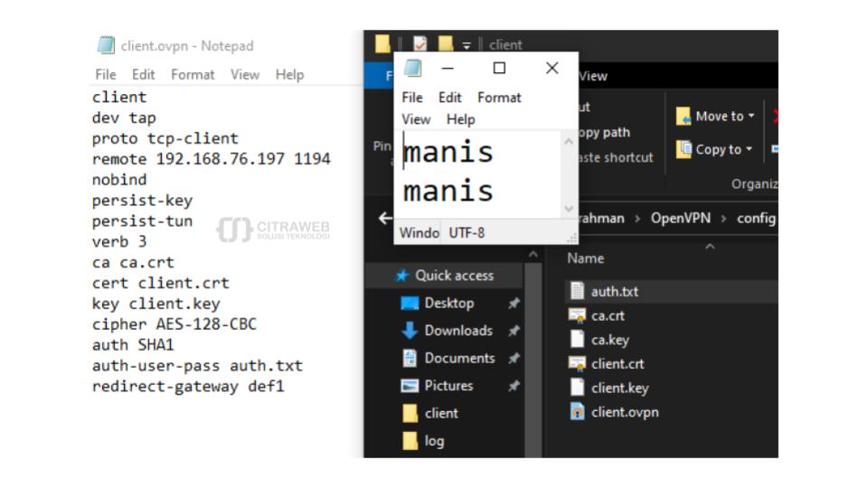Select the client.crt certificate icon
The height and width of the screenshot is (488, 868).
point(577,363)
